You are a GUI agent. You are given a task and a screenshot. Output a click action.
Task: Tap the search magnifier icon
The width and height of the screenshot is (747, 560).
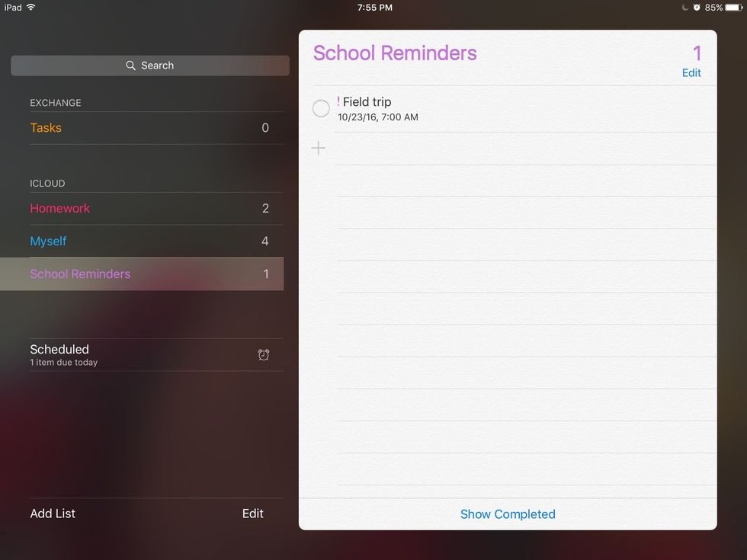click(130, 66)
